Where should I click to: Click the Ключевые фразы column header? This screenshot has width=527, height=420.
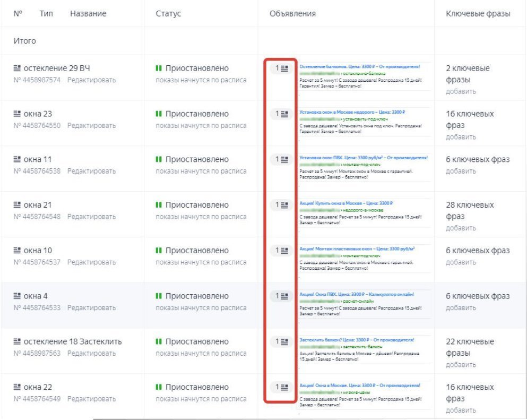(x=478, y=14)
